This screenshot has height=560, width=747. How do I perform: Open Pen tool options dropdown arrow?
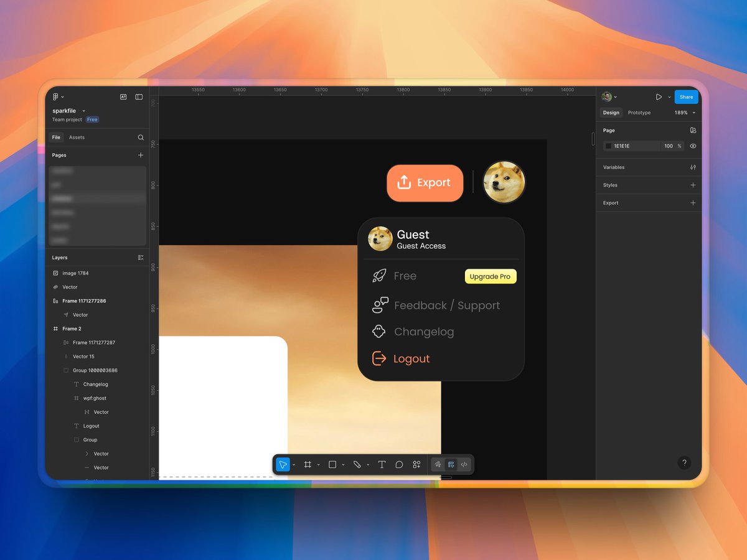point(368,465)
